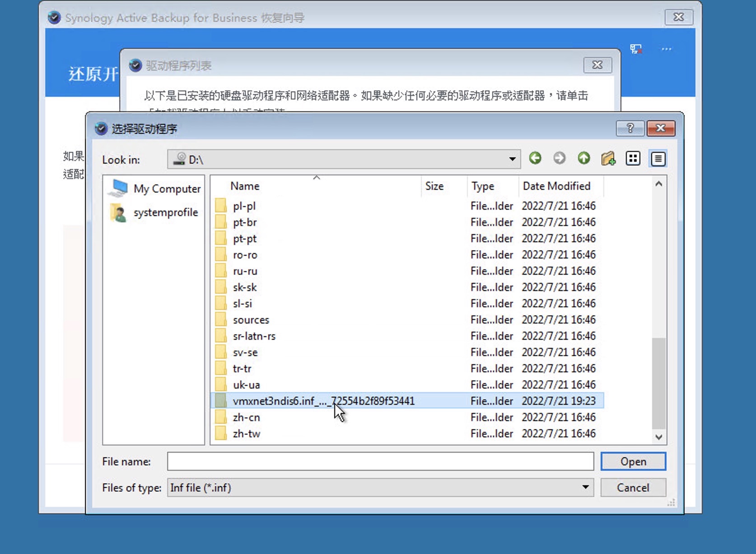Screen dimensions: 756x554
Task: Click the Open button
Action: tap(633, 461)
